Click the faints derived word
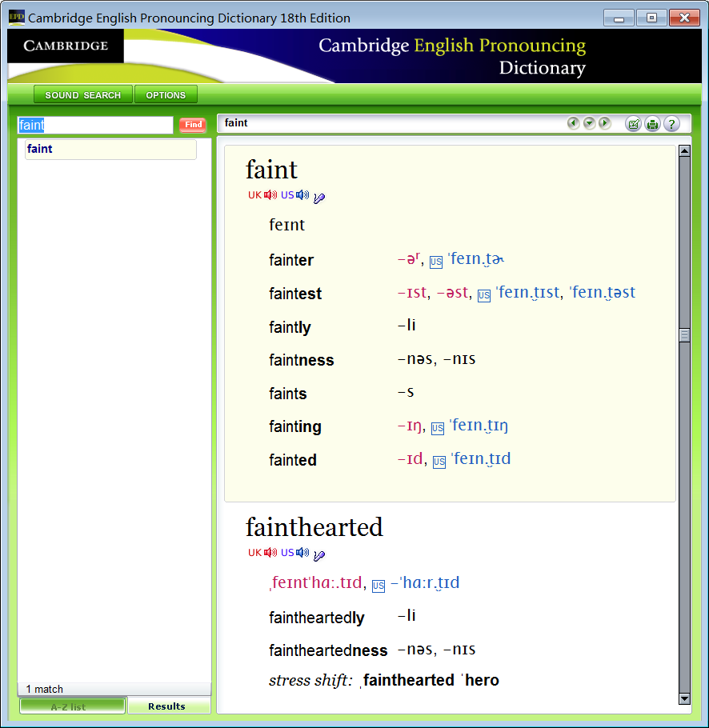This screenshot has height=728, width=709. [x=288, y=394]
